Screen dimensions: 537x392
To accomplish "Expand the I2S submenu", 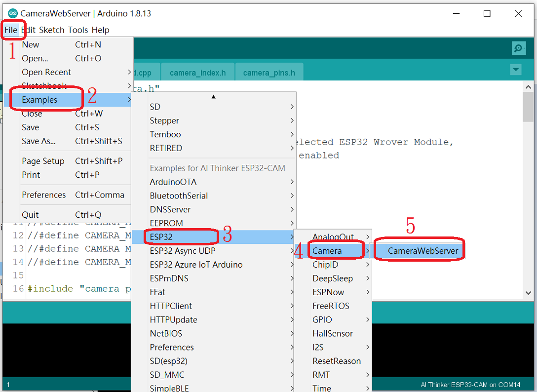I will (333, 347).
